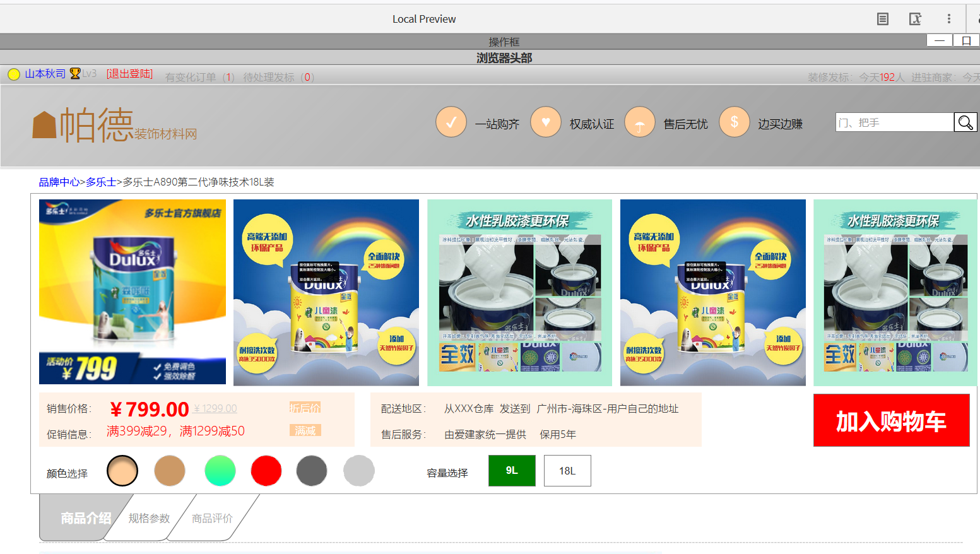The width and height of the screenshot is (980, 554).
Task: Open the first 水性乳胶漆更环保 thumbnail
Action: 520,292
